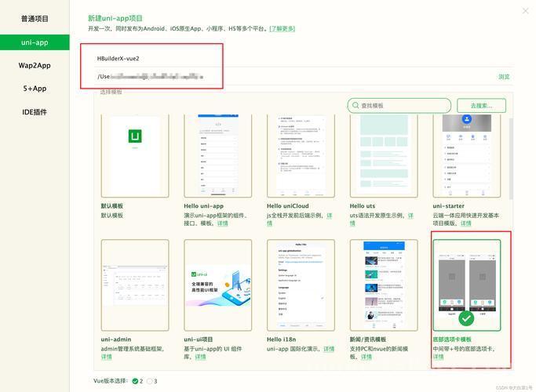
Task: Choose the uni-admin template thumbnail
Action: click(x=135, y=285)
